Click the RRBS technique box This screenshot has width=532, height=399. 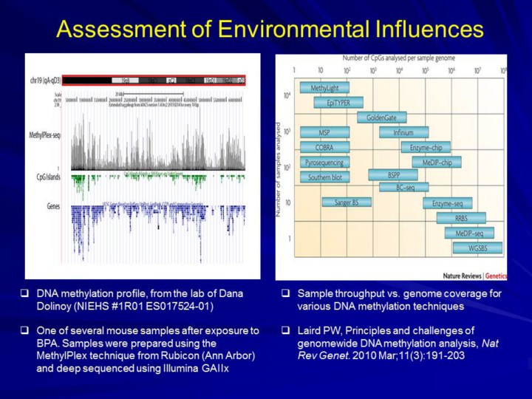coord(461,218)
